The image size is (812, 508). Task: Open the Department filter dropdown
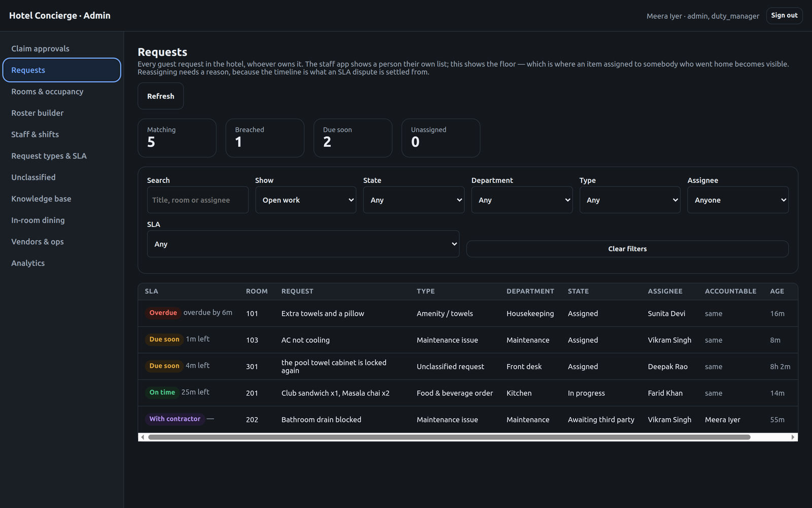tap(522, 200)
